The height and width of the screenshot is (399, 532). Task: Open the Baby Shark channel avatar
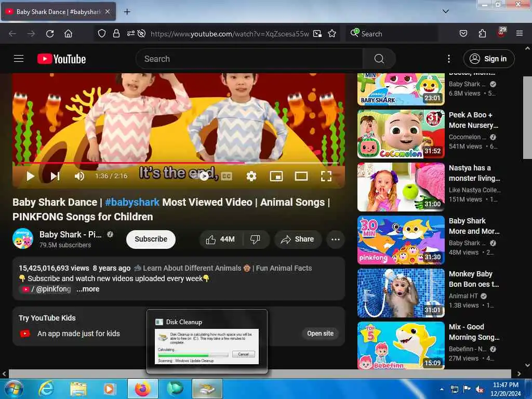tap(23, 238)
